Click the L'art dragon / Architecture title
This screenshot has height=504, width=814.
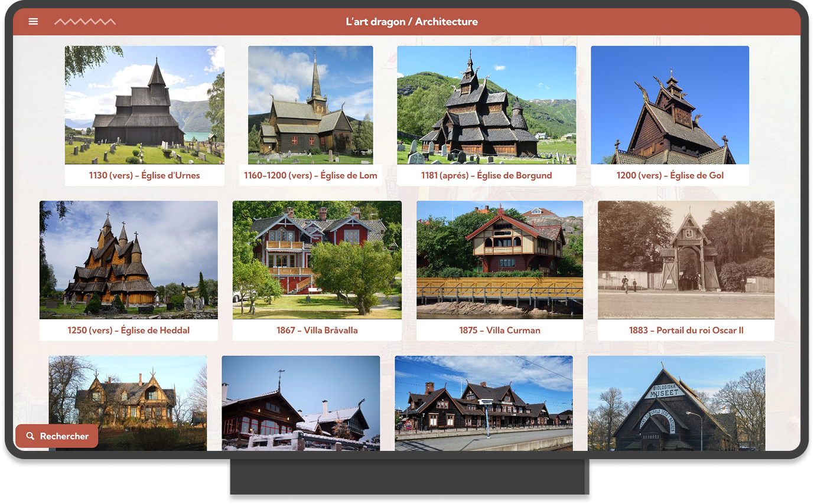(x=412, y=22)
